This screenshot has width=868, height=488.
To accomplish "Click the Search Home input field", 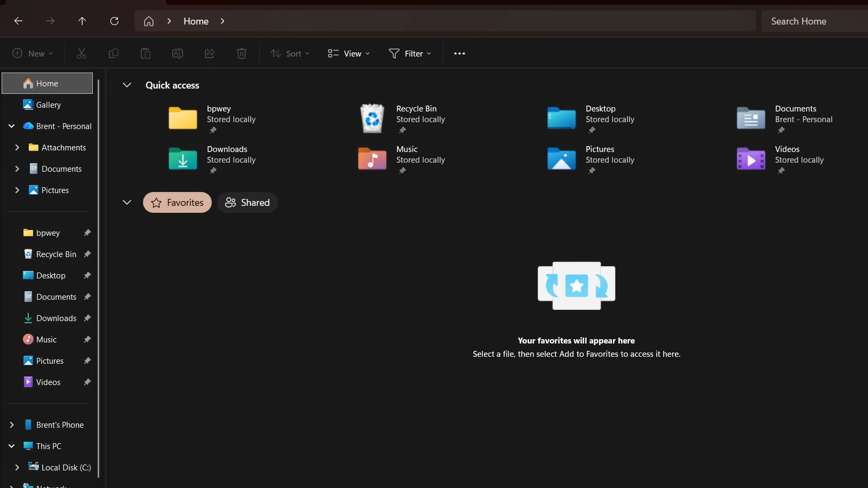I will pos(814,21).
